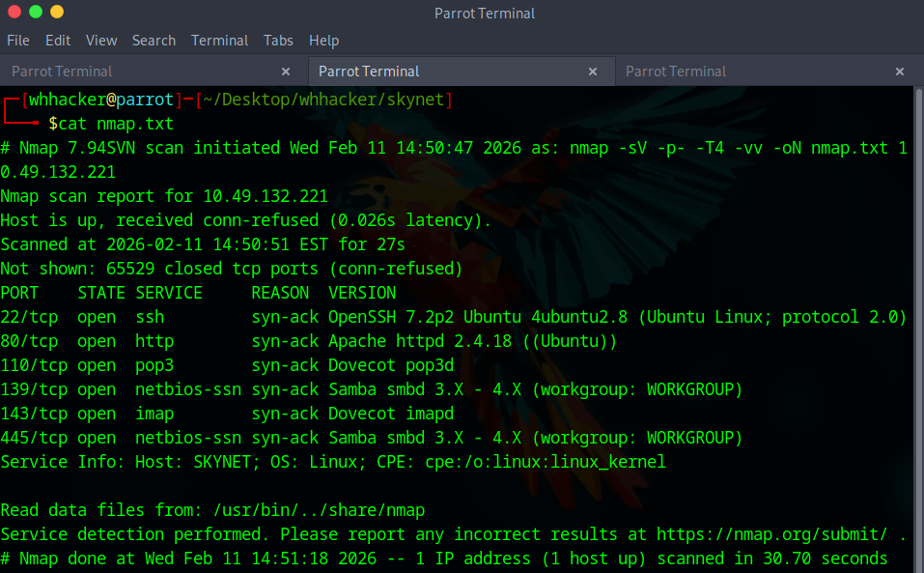Screen dimensions: 924x573
Task: Switch to the first Parrot Terminal tab
Action: point(154,72)
